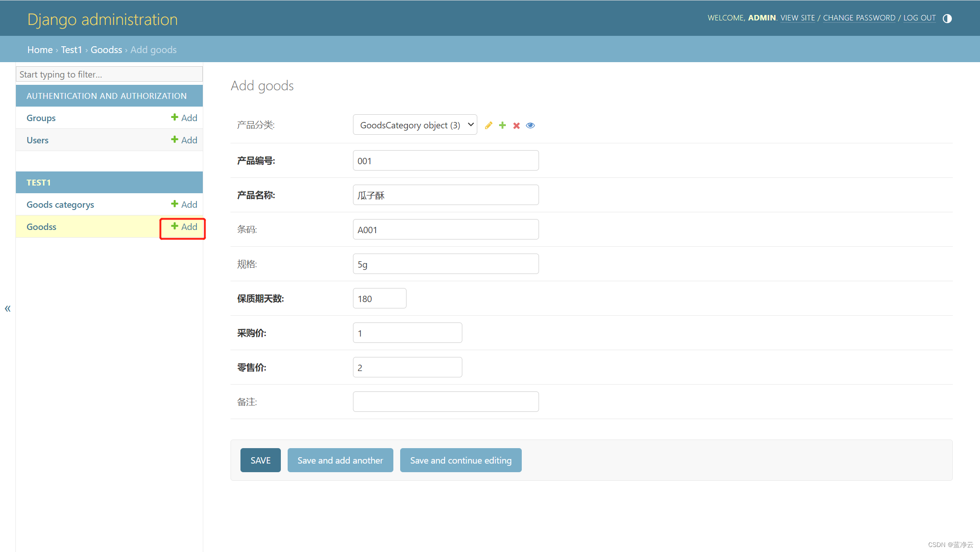Click the LOG OUT link
The height and width of the screenshot is (552, 980).
tap(919, 18)
